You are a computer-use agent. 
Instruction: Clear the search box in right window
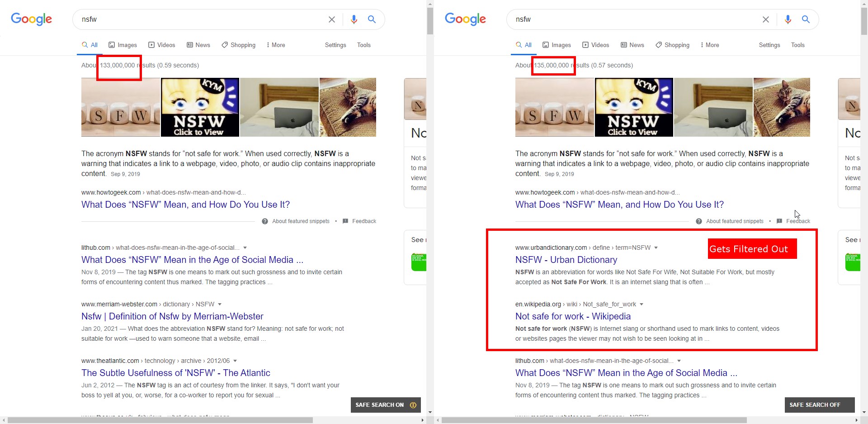pos(766,19)
